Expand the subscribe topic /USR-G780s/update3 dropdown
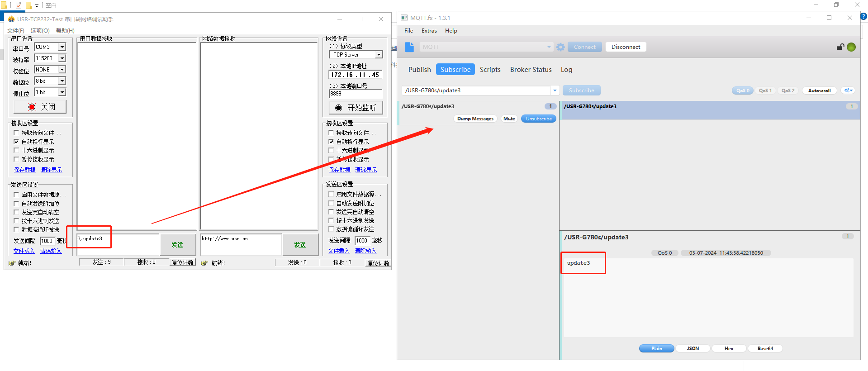This screenshot has height=371, width=868. click(555, 90)
